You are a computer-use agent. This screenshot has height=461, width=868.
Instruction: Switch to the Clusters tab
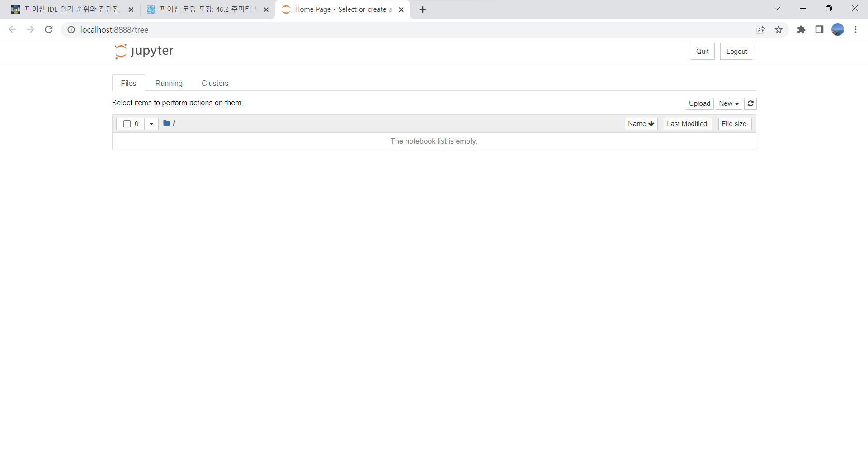[215, 83]
